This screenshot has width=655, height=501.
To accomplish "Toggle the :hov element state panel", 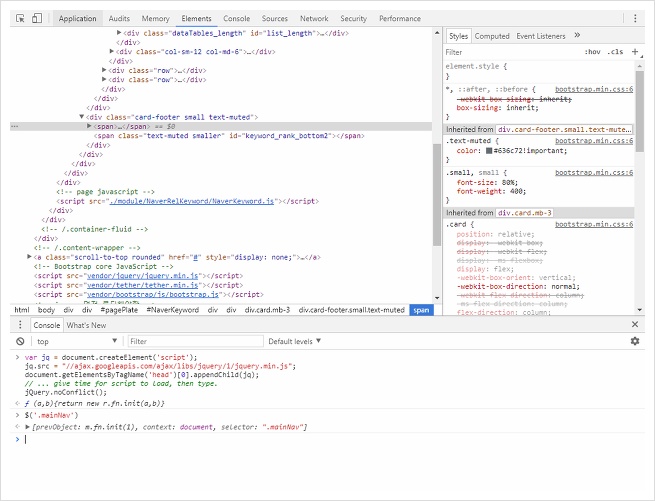I will (592, 52).
